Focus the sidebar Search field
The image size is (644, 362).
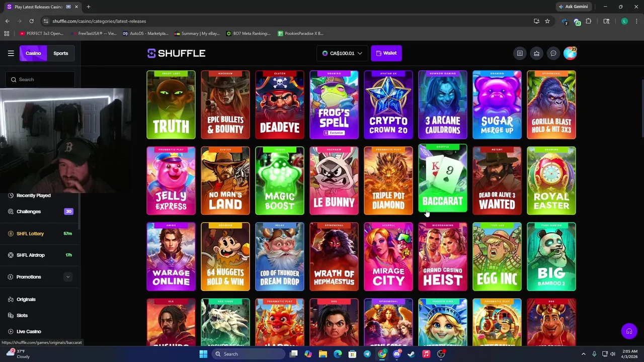40,79
